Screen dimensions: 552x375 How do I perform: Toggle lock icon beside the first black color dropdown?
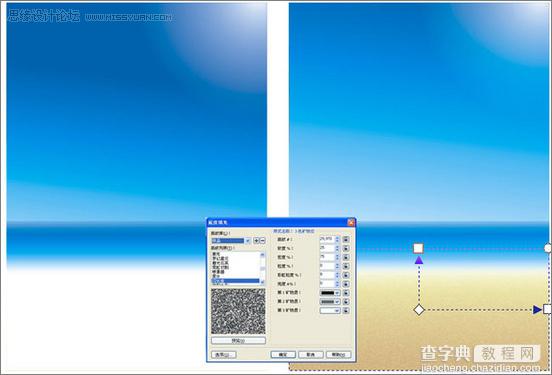coord(346,293)
